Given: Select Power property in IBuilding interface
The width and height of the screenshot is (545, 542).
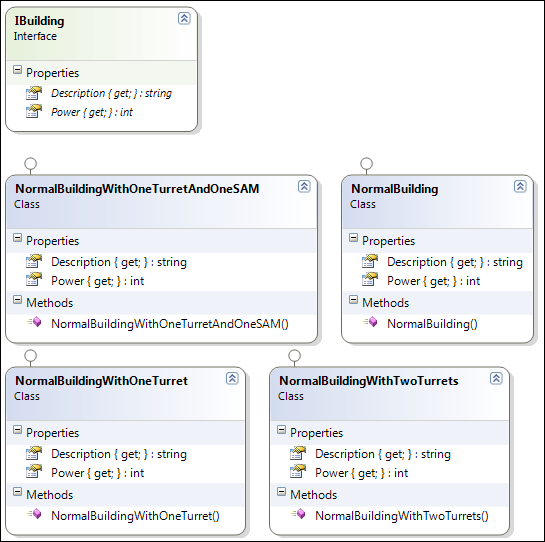Looking at the screenshot, I should click(92, 112).
